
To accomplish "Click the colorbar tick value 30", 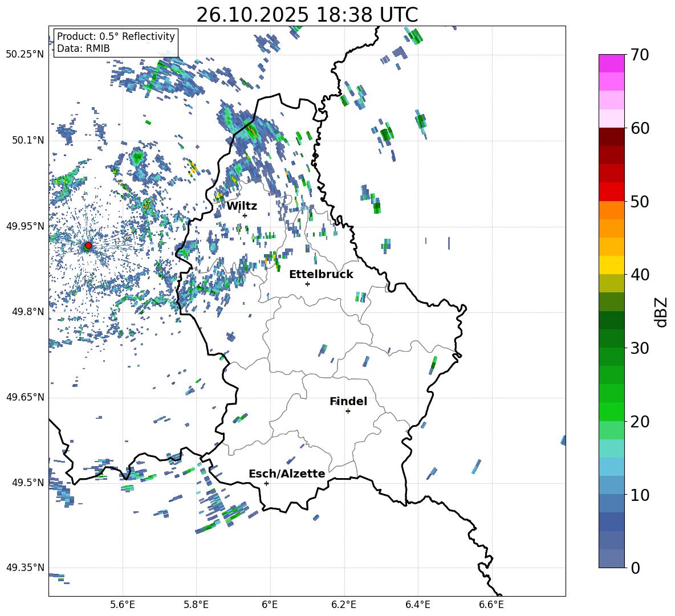I will [x=640, y=348].
